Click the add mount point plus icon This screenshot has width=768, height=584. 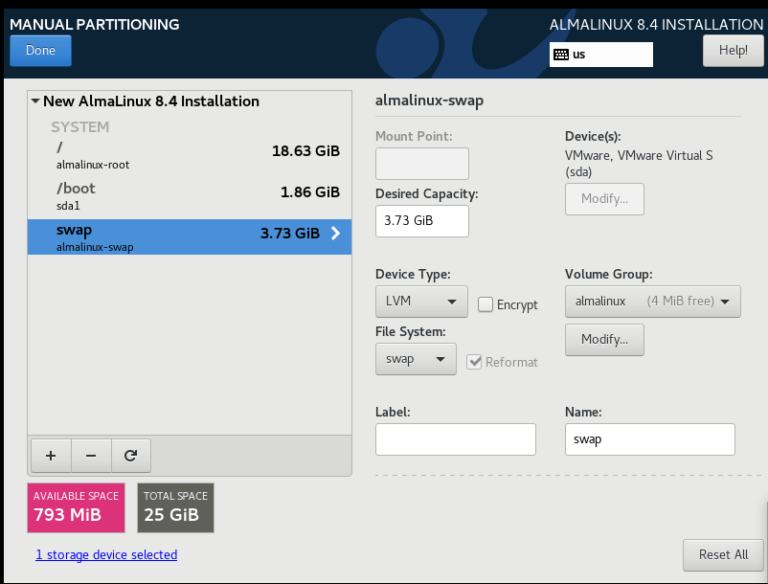[51, 456]
